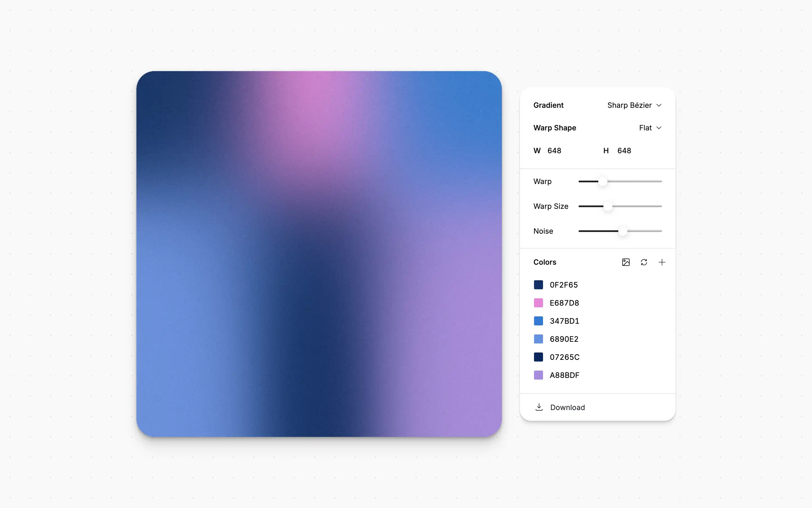Open the 6890E2 color swatch
Viewport: 812px width, 508px height.
(x=539, y=339)
